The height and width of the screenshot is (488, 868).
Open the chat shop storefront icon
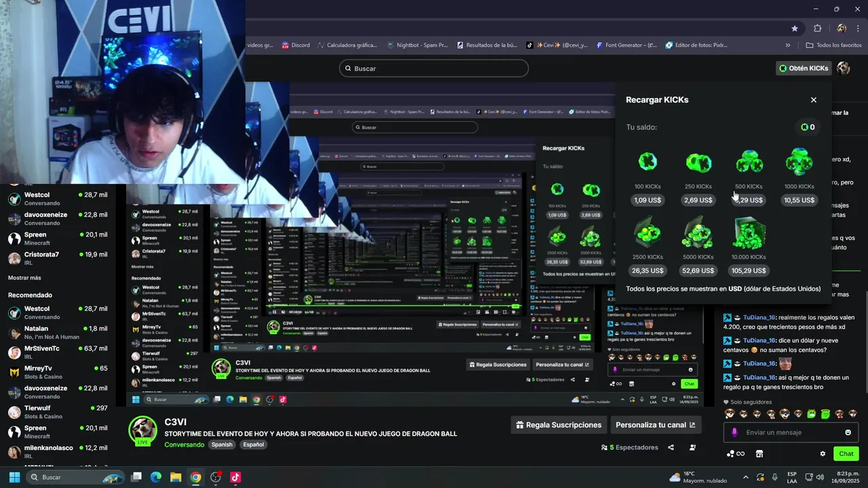pos(759,454)
